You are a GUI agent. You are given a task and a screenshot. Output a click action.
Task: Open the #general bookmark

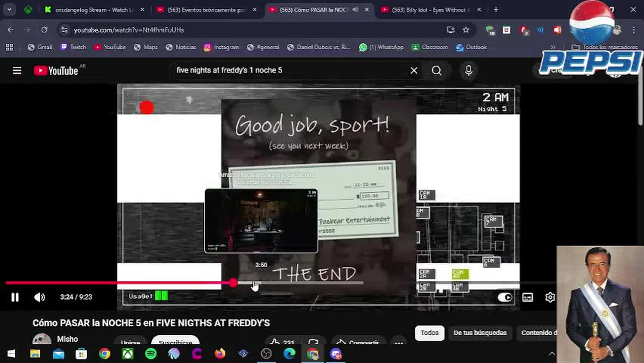(263, 47)
